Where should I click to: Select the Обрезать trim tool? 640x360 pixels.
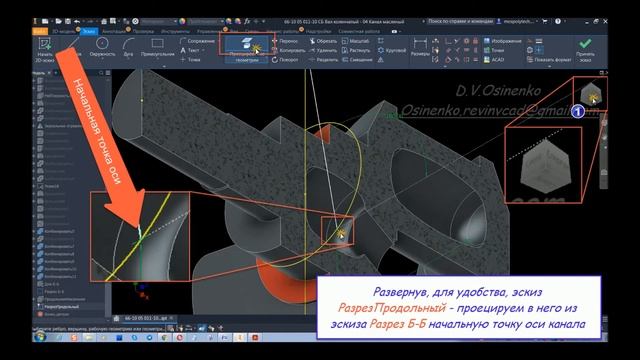[323, 41]
